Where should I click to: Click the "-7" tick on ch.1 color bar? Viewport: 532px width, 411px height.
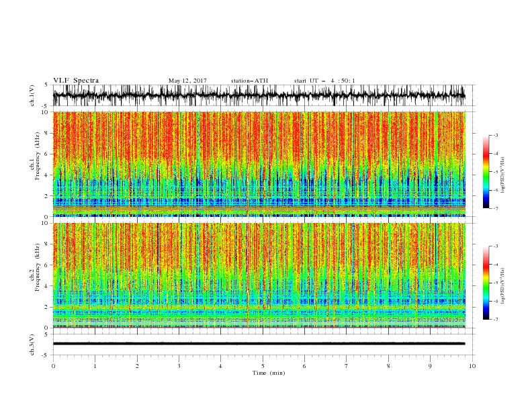(x=495, y=208)
